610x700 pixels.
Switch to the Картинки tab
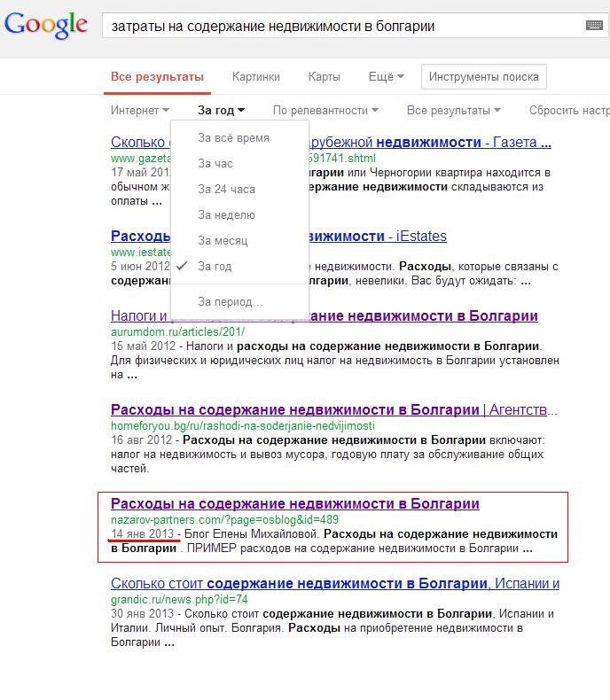[255, 77]
